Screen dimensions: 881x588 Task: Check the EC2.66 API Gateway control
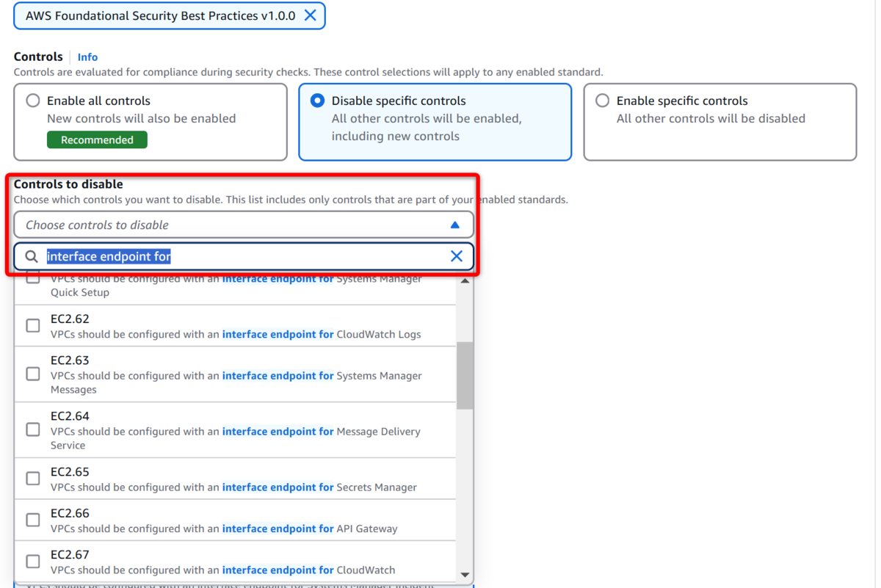33,520
